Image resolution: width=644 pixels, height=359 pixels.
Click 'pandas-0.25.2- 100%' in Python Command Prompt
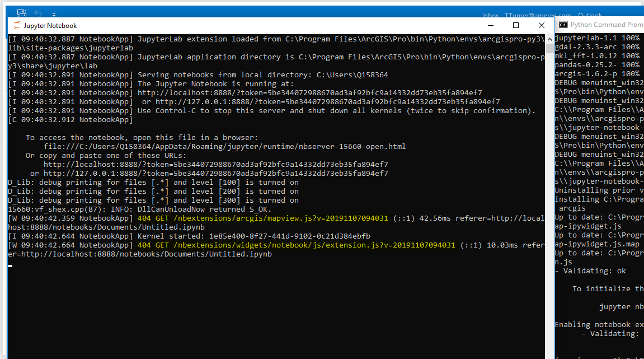point(597,65)
